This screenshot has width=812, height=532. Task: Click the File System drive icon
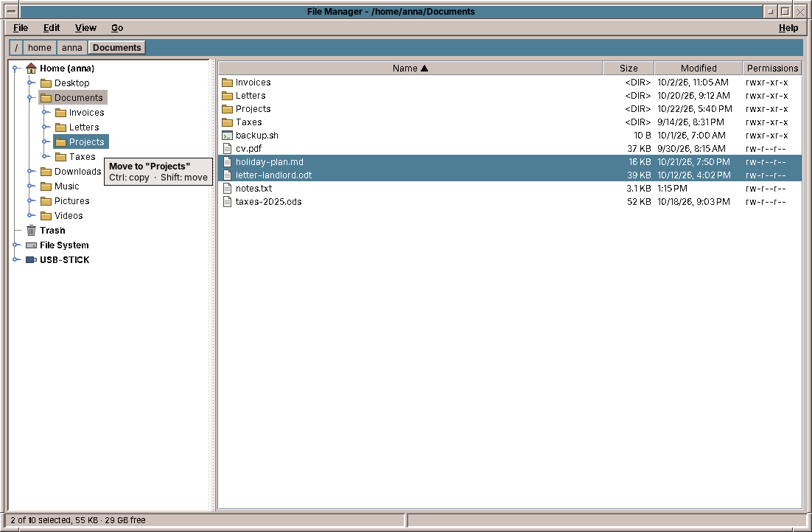click(31, 245)
